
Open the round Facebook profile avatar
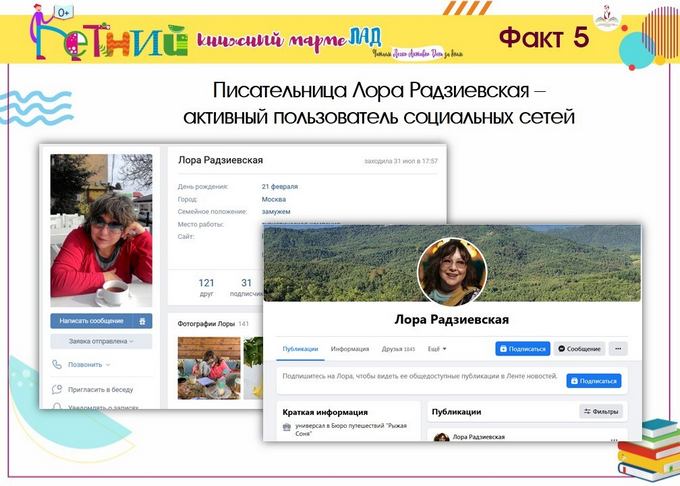(x=452, y=272)
